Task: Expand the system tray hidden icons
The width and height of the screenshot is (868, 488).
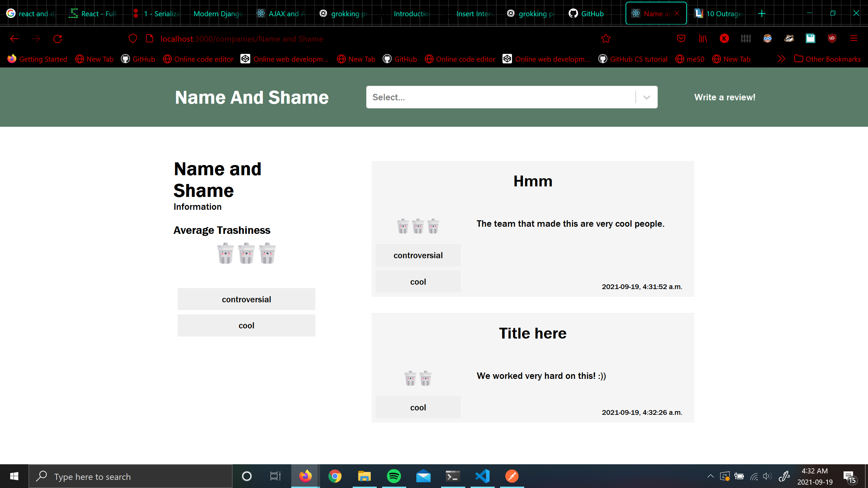Action: click(710, 476)
